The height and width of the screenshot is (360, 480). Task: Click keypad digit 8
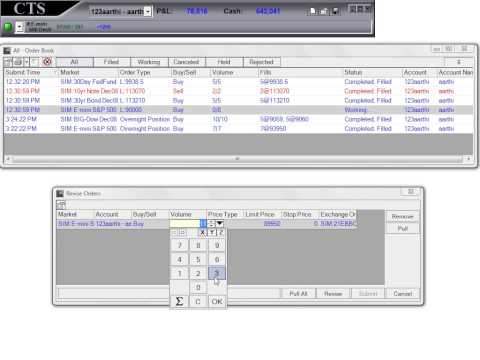pos(198,246)
